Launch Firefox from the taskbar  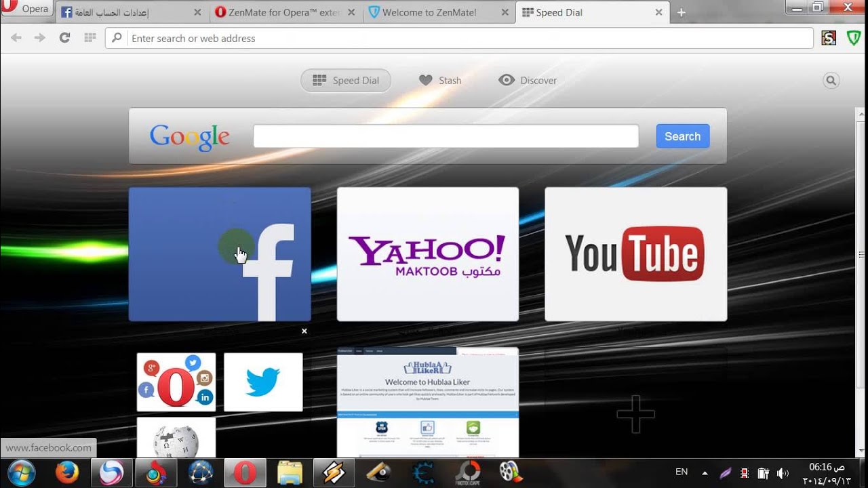pos(67,472)
